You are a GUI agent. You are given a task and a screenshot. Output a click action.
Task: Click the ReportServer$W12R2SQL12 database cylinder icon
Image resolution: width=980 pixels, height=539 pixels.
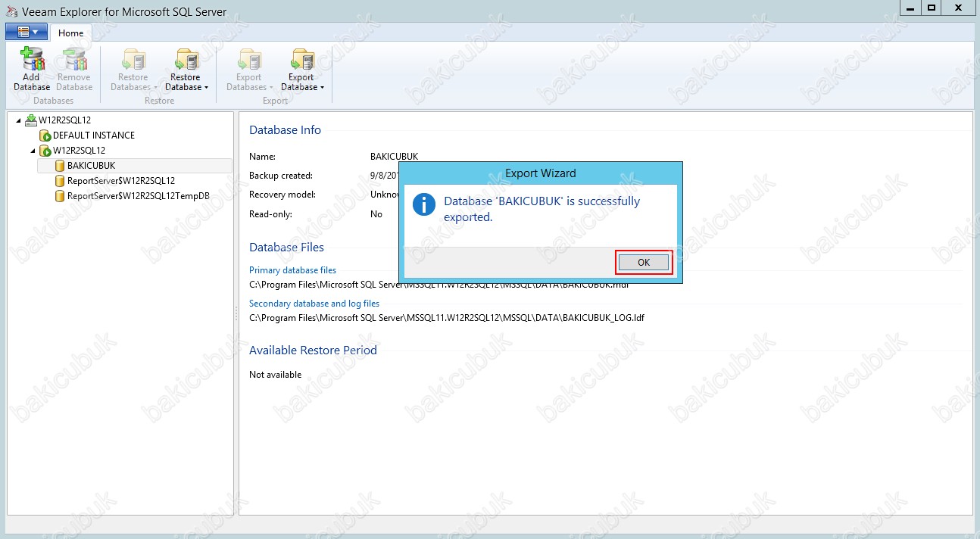point(60,181)
